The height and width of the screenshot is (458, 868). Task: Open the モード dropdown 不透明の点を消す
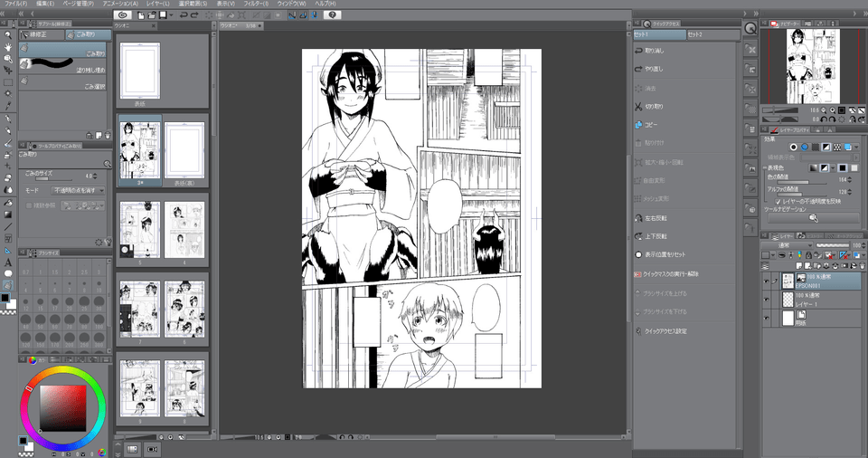78,190
